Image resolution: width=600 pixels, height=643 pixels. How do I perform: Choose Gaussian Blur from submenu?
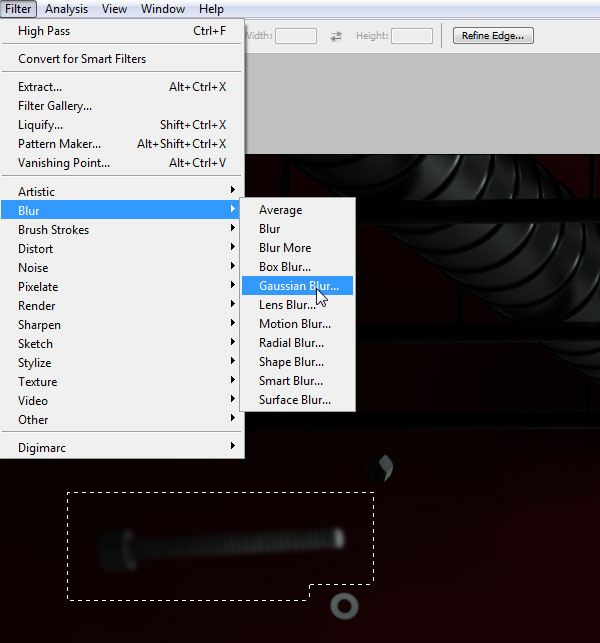pos(297,286)
